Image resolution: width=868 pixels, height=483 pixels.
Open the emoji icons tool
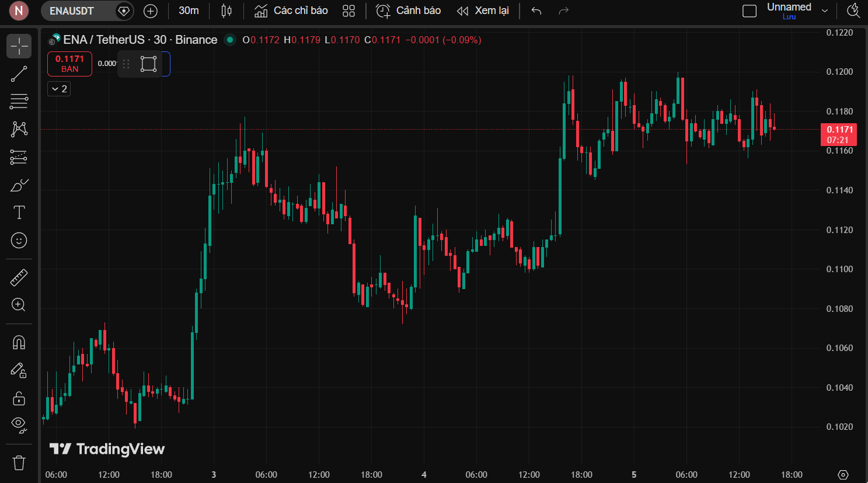(x=19, y=241)
